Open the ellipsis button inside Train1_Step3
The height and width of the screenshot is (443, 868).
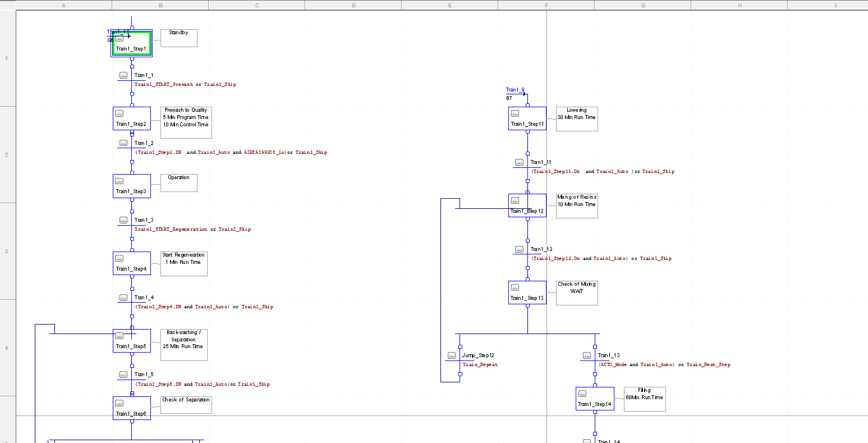(119, 181)
